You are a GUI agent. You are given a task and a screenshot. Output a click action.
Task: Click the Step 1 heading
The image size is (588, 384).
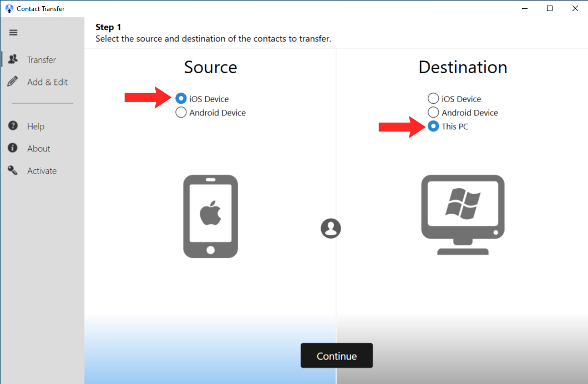[x=108, y=27]
